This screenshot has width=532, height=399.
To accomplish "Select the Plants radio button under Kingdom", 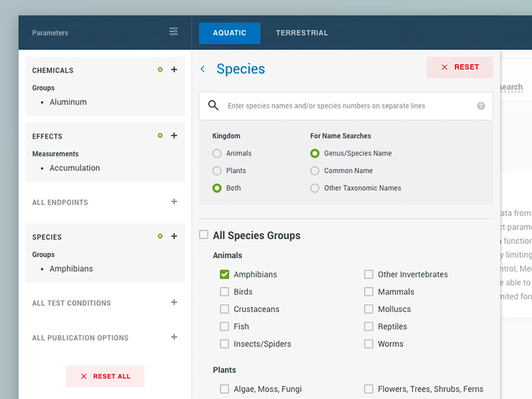I will (216, 170).
